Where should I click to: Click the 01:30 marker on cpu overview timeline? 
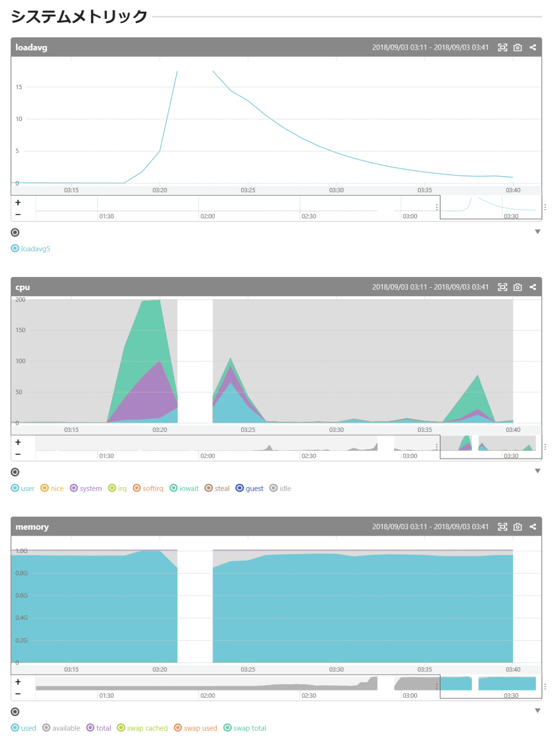tap(106, 456)
